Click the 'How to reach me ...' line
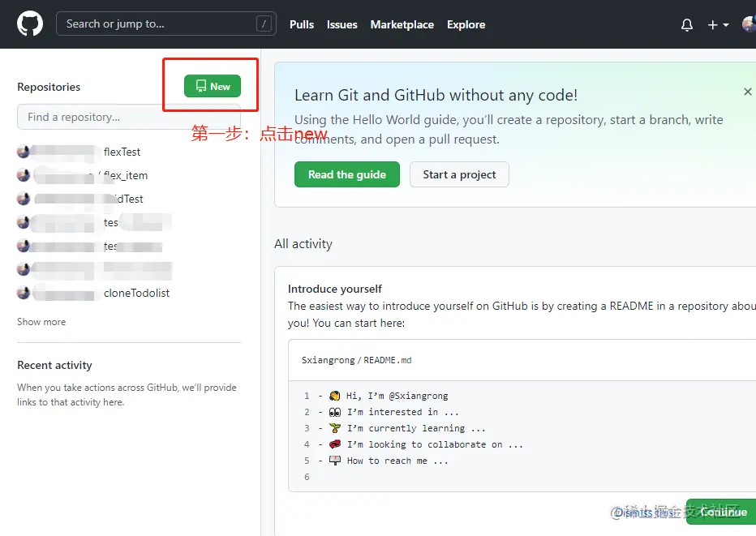This screenshot has height=536, width=756. tap(397, 461)
